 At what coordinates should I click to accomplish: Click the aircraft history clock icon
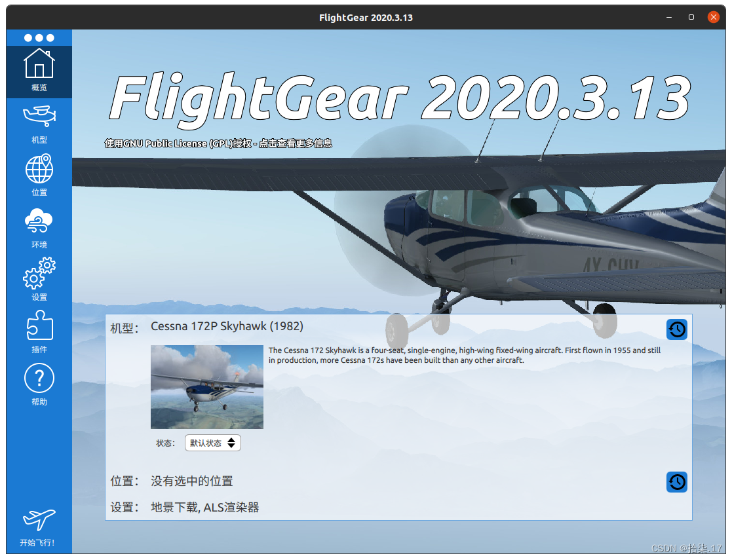point(677,329)
